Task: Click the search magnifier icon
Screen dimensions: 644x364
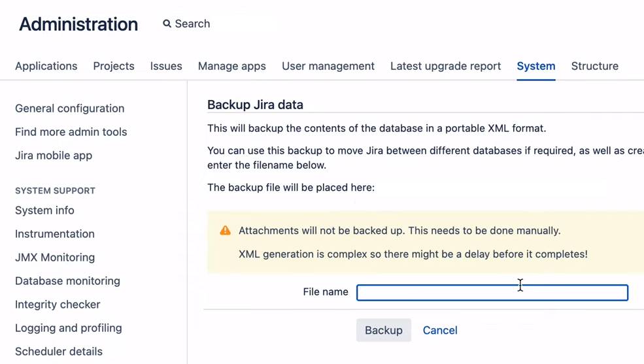Action: point(167,24)
